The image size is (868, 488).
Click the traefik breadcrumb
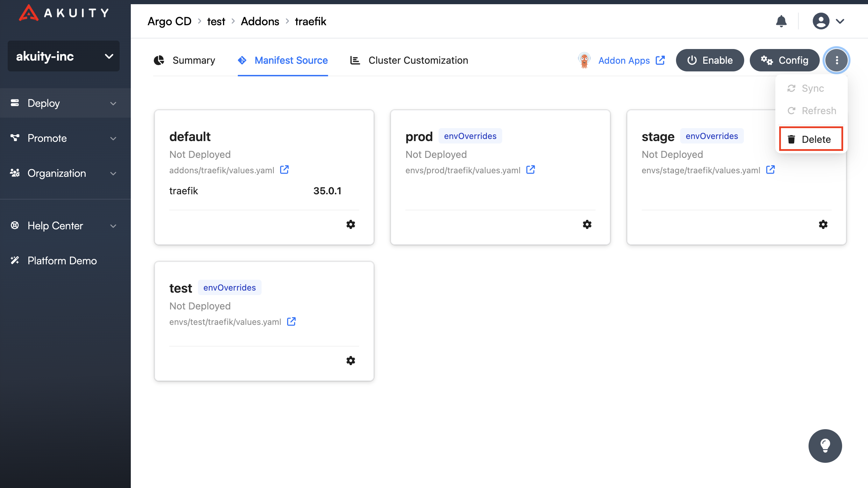pyautogui.click(x=311, y=21)
